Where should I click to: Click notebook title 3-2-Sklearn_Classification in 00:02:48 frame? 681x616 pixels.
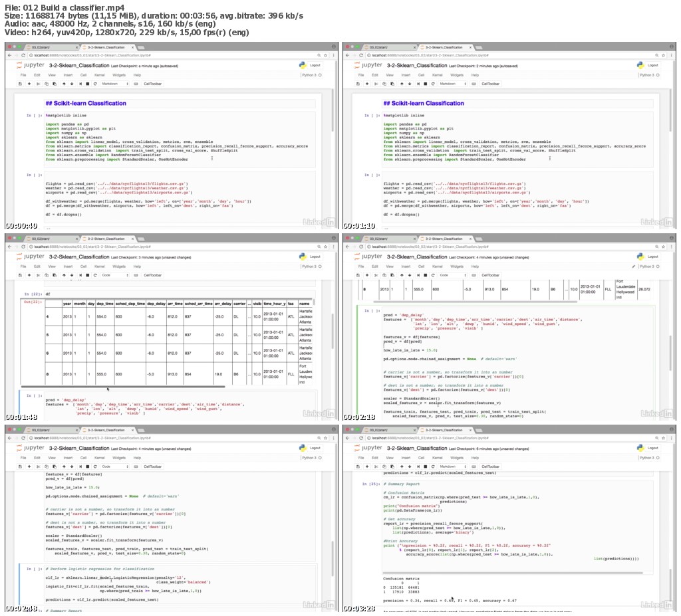79,448
